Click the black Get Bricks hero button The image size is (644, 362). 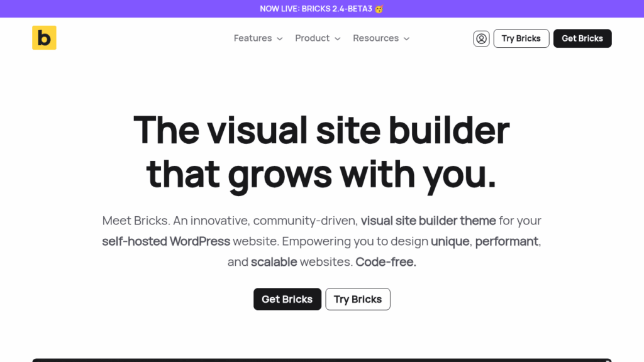click(287, 299)
